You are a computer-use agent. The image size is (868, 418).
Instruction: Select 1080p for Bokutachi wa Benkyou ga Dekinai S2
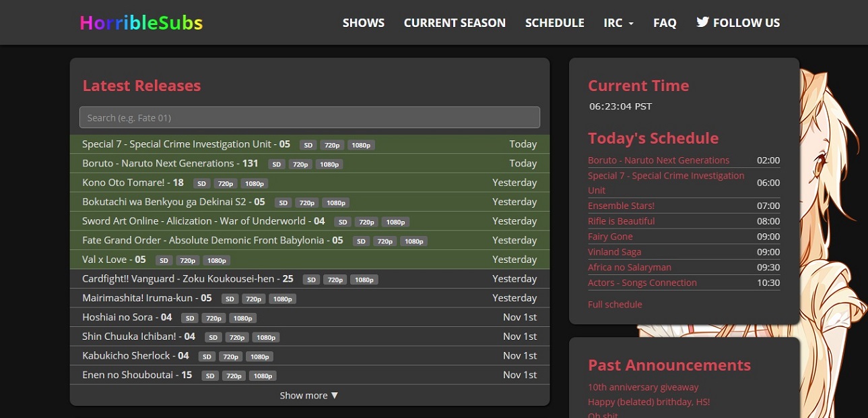point(336,203)
